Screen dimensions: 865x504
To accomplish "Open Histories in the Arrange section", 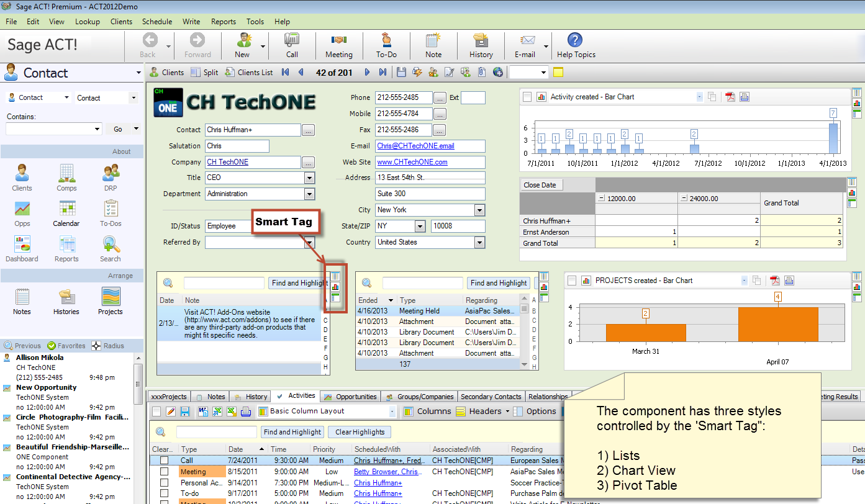I will (x=66, y=302).
